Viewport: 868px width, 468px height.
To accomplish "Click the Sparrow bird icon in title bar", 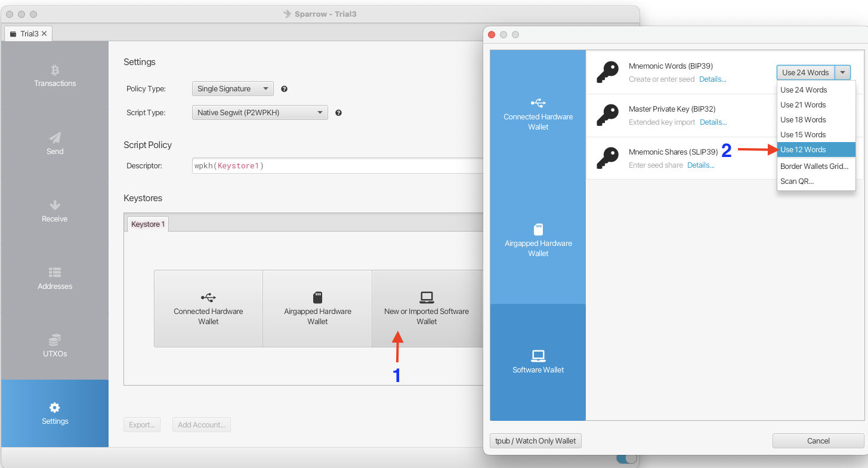I will click(287, 14).
